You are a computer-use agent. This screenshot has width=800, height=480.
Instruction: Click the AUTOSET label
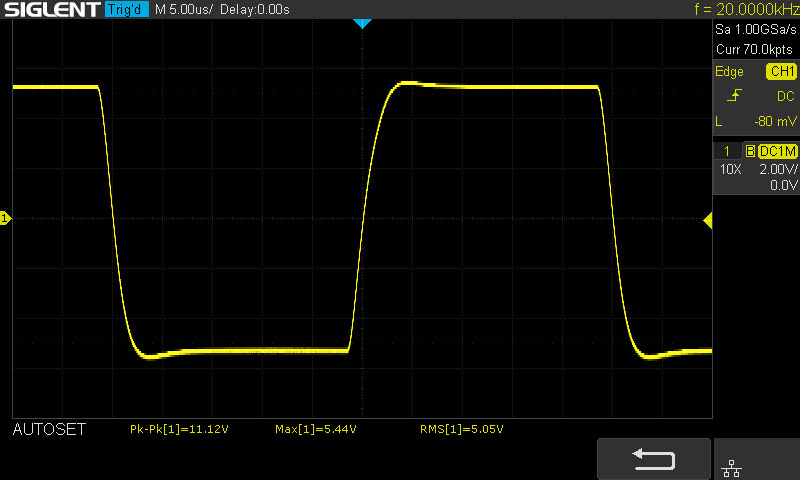click(x=49, y=430)
